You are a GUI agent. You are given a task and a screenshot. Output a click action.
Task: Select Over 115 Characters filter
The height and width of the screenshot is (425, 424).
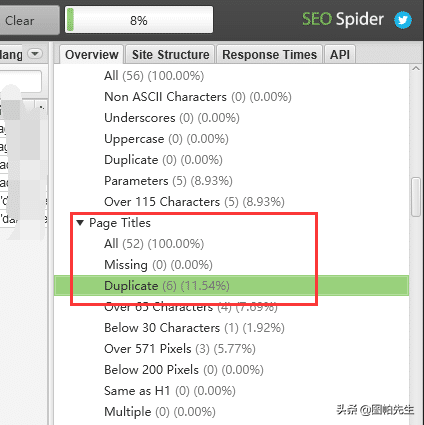[194, 202]
